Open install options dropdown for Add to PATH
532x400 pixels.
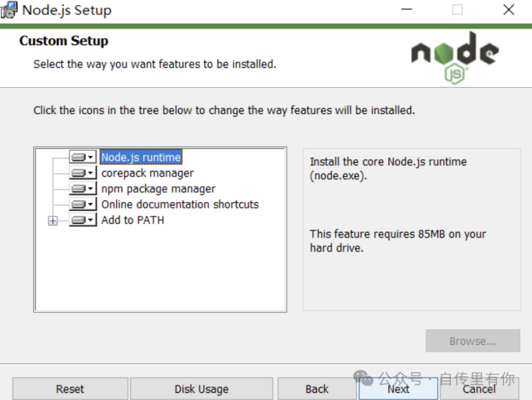point(83,220)
